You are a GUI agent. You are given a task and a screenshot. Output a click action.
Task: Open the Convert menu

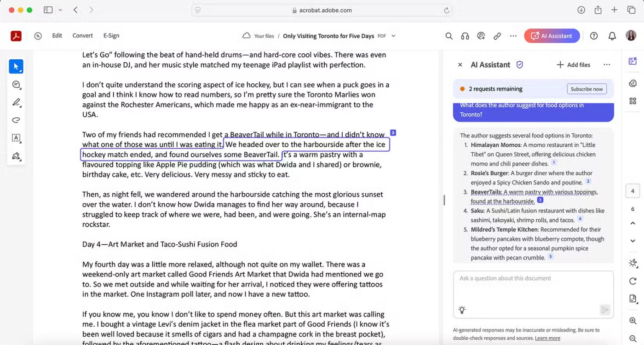click(82, 35)
